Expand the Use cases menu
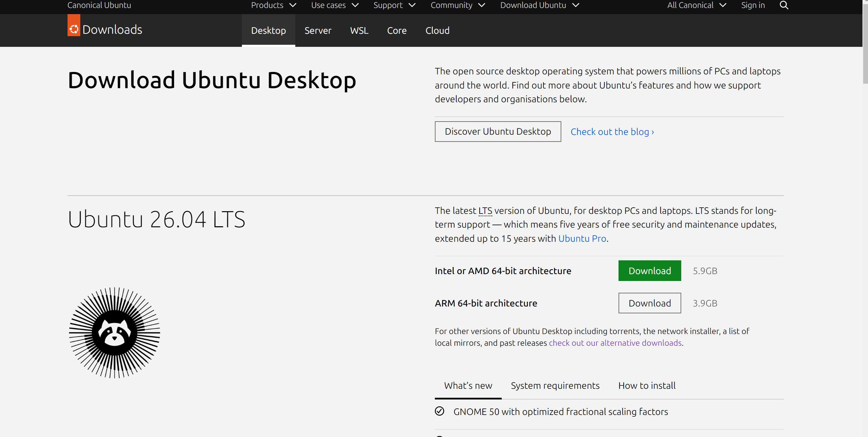Viewport: 868px width, 437px height. (x=335, y=5)
